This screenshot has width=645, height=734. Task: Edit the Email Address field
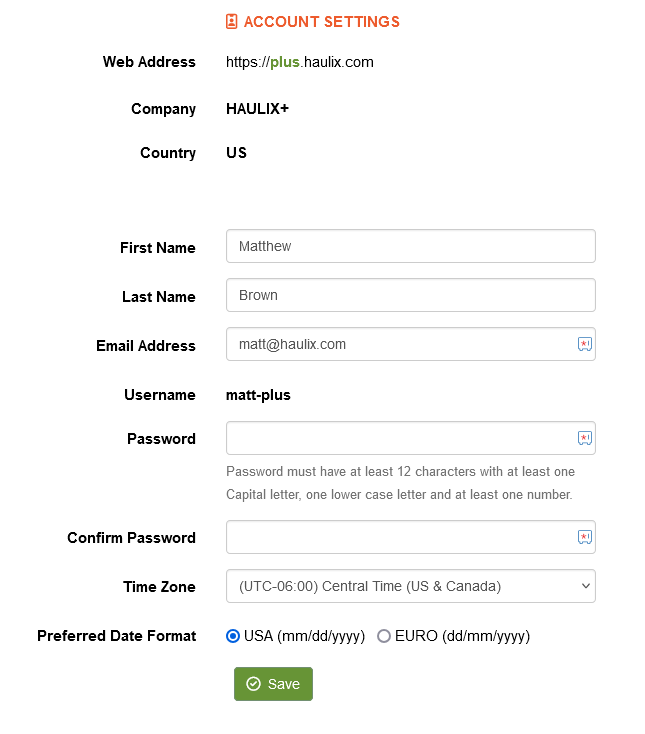pyautogui.click(x=400, y=344)
